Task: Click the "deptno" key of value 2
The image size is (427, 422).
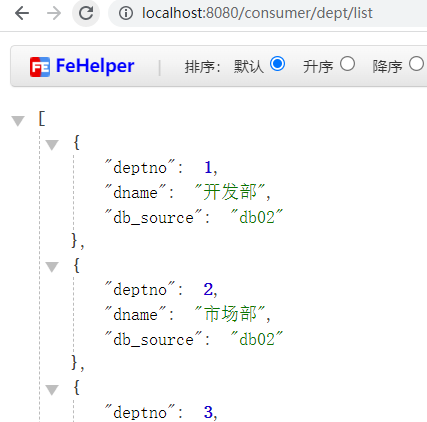Action: coord(140,289)
